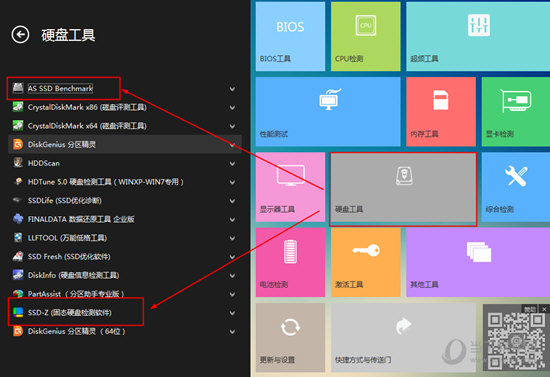Click the AS SSD Benchmark drive icon

[x=18, y=88]
